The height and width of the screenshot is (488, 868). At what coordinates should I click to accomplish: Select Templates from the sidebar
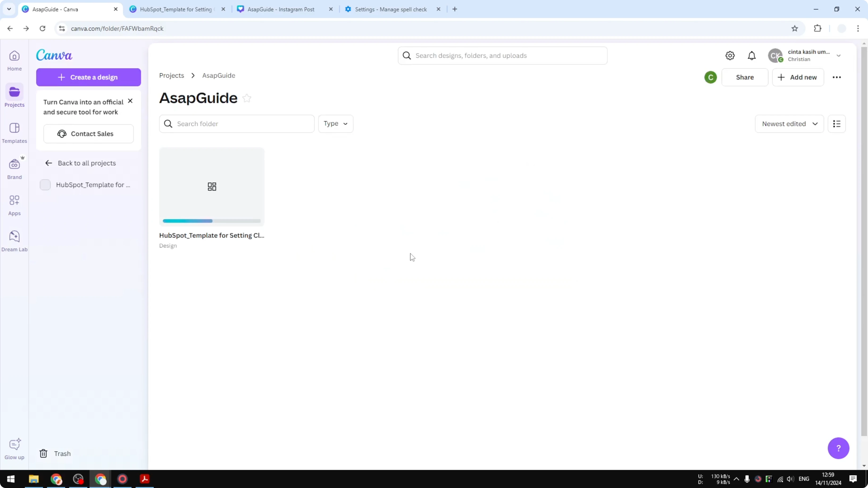click(x=14, y=133)
